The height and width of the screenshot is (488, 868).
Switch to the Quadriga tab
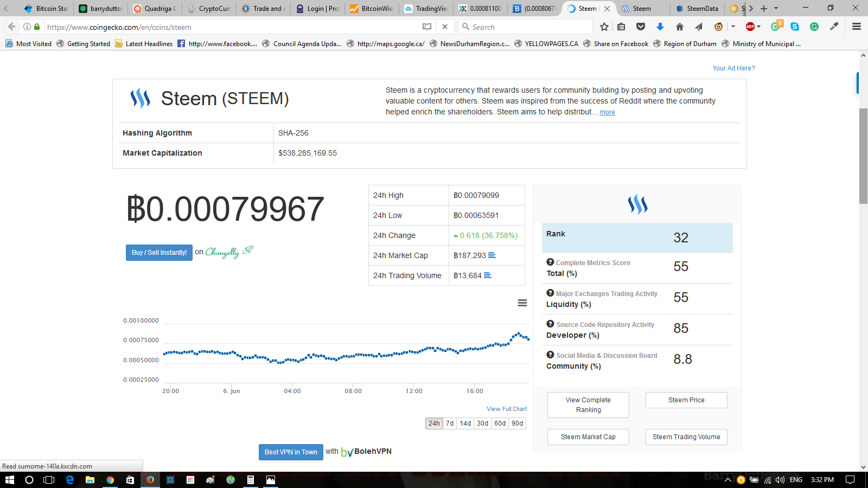155,9
